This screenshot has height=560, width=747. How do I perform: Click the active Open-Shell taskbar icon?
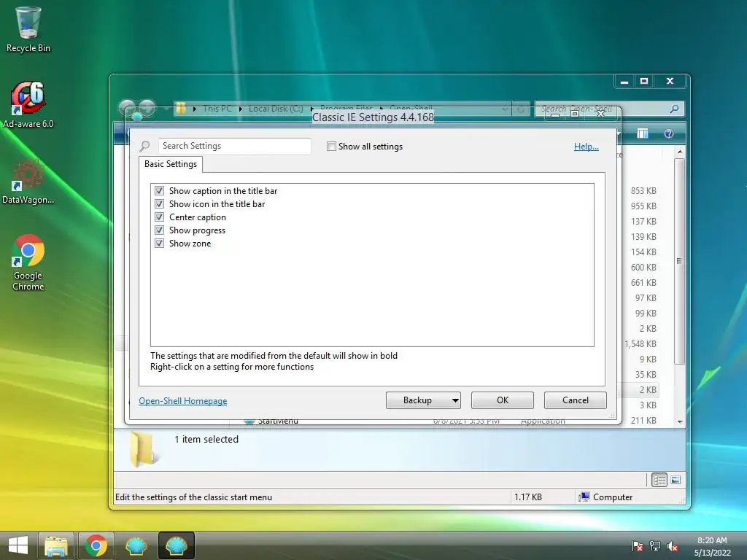pyautogui.click(x=177, y=545)
